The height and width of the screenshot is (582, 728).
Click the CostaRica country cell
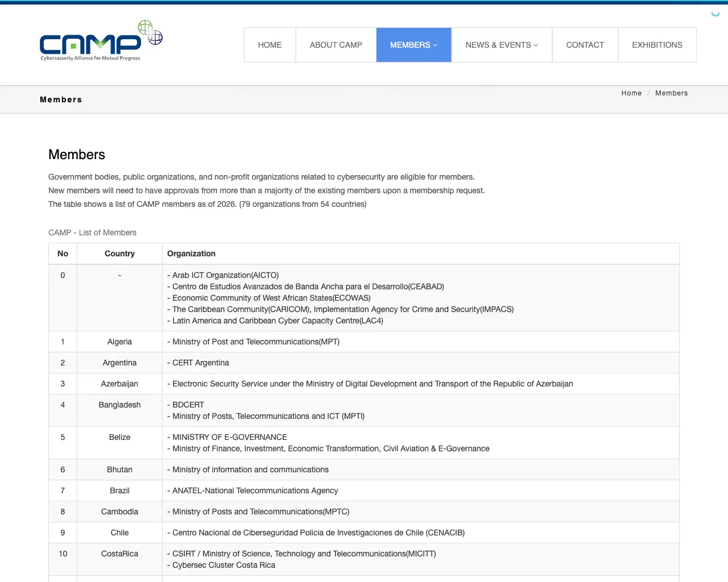[119, 559]
